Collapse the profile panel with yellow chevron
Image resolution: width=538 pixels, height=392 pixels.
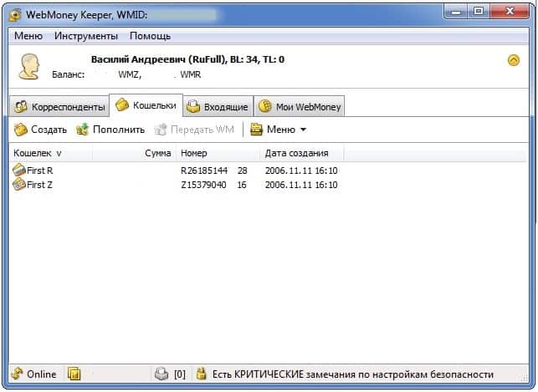pyautogui.click(x=513, y=60)
